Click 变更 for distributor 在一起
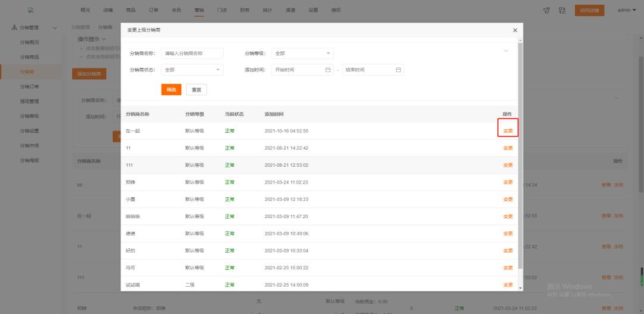 pyautogui.click(x=507, y=130)
